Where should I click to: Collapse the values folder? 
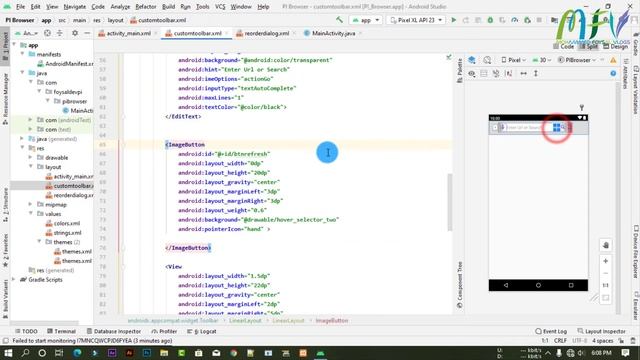click(x=31, y=214)
